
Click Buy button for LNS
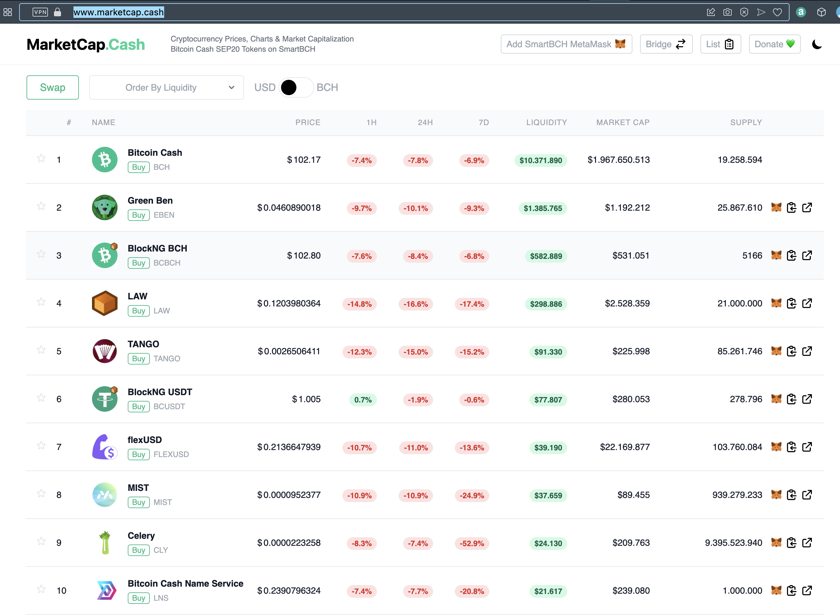point(138,598)
